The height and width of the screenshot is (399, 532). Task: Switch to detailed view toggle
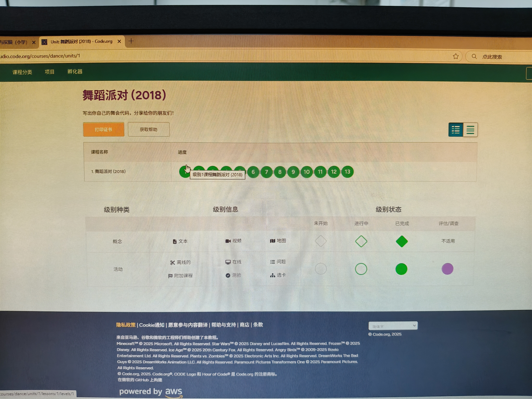click(470, 130)
